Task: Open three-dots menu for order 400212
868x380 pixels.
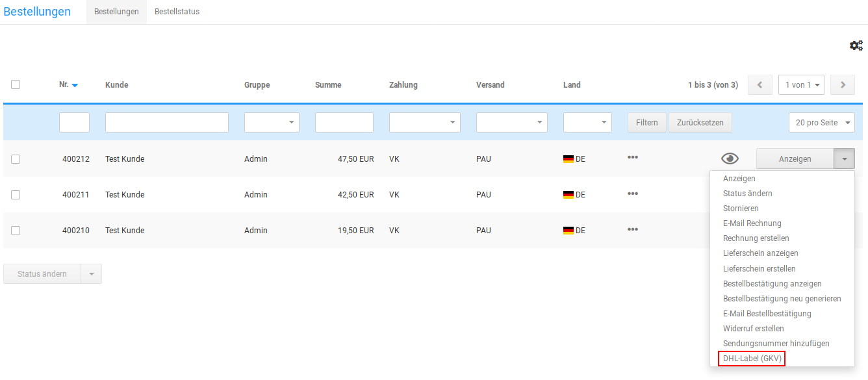Action: pos(632,157)
